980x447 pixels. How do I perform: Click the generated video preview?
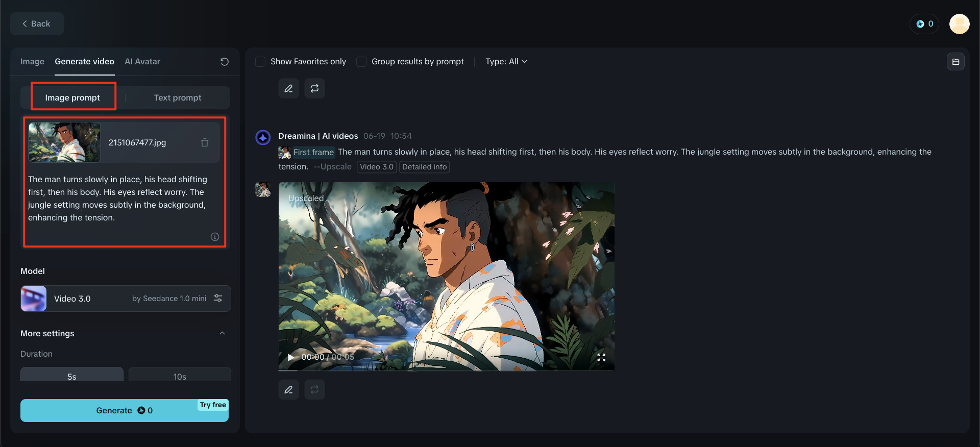pos(446,276)
